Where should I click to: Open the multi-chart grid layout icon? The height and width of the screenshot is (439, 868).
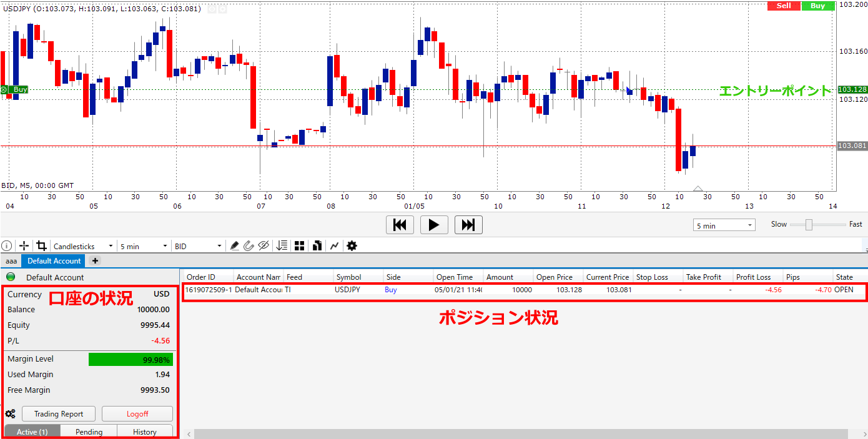299,245
